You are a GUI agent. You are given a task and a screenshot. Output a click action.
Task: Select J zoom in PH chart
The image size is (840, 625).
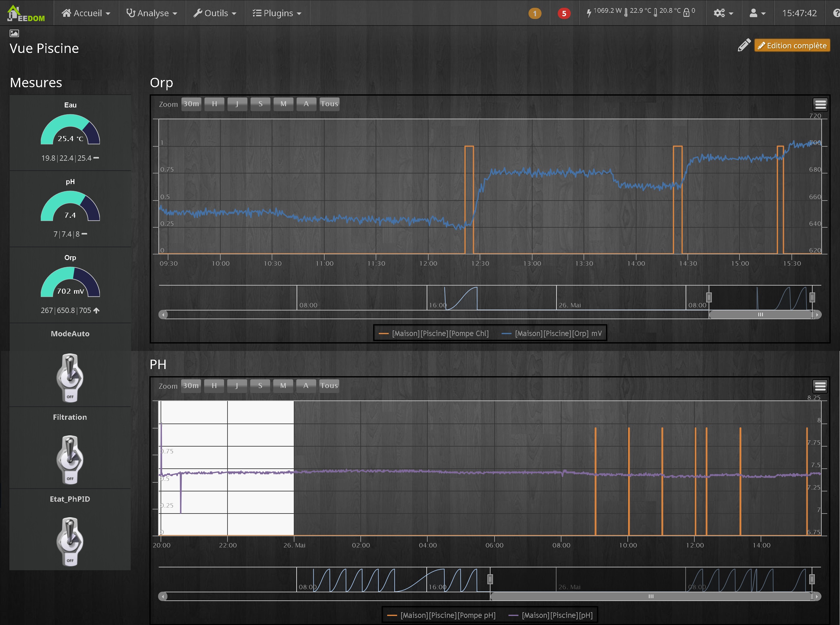(x=237, y=386)
